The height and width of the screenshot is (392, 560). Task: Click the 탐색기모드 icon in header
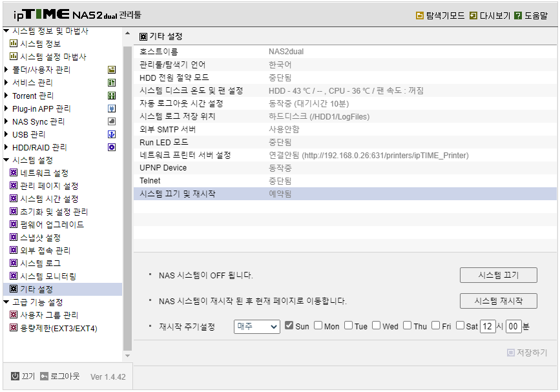coord(420,15)
